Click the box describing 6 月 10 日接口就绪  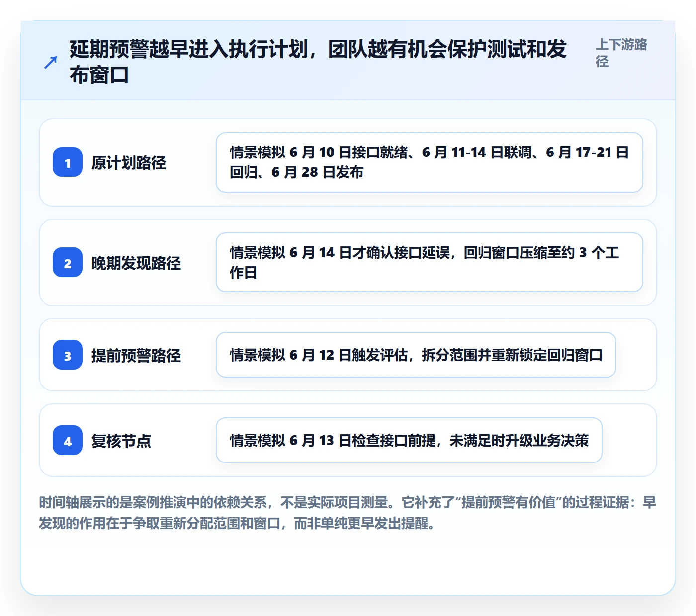pos(430,162)
